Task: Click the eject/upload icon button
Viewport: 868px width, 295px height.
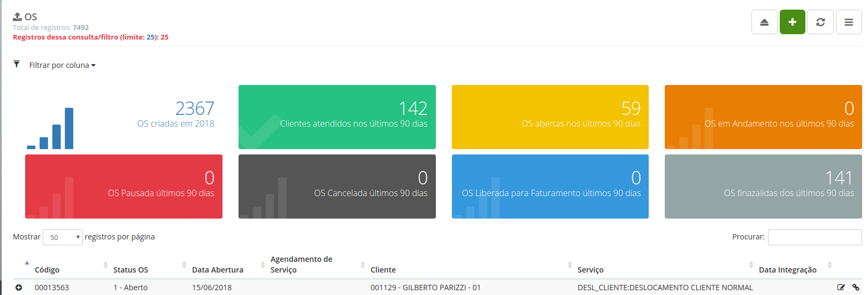Action: (x=764, y=22)
